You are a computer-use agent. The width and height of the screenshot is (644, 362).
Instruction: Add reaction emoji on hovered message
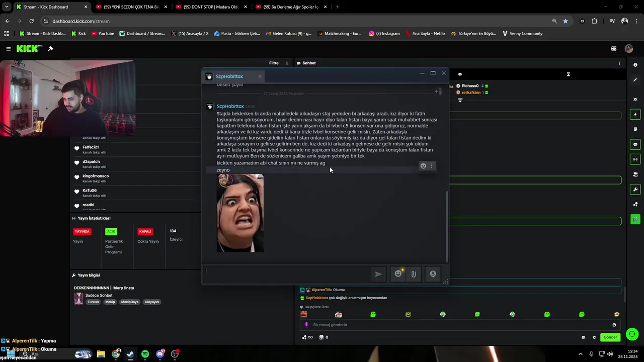coord(423,166)
